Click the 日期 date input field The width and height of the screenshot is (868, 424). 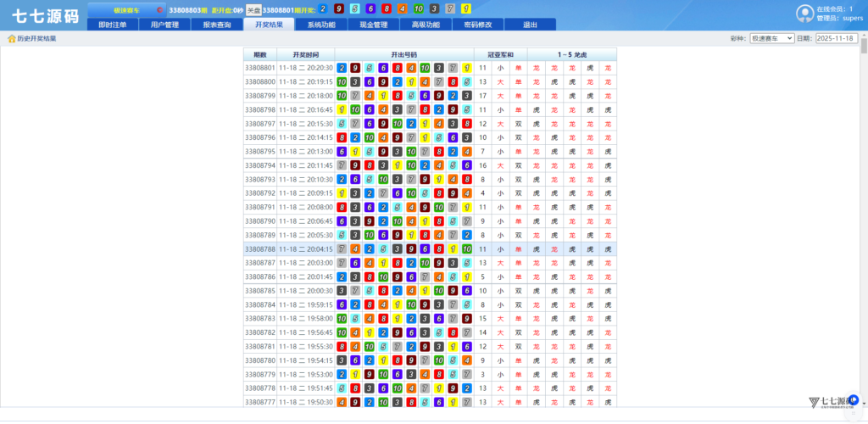coord(836,38)
